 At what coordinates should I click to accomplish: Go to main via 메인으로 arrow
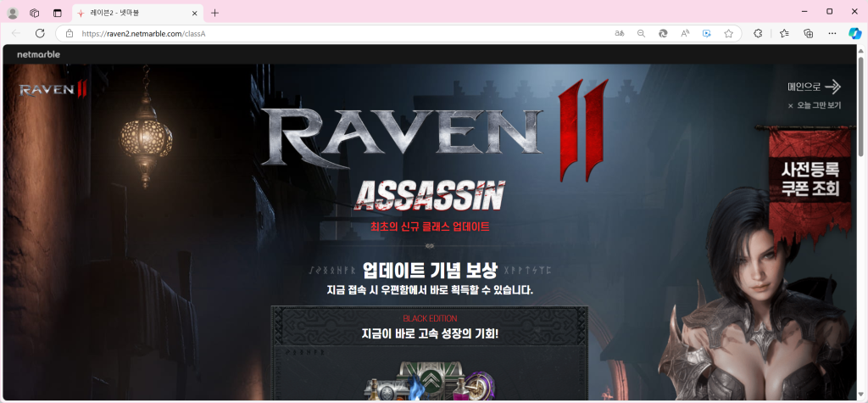point(815,87)
